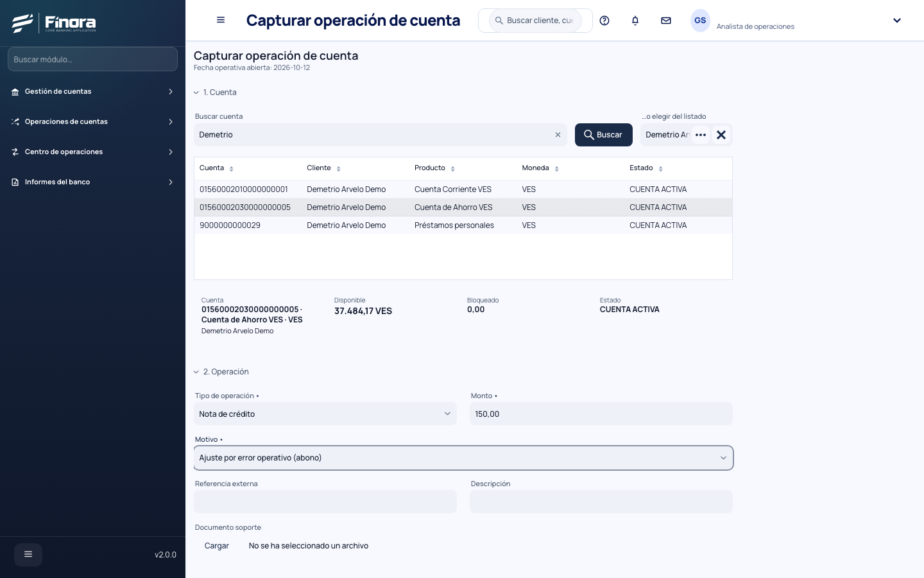Click Cargar to upload support document
924x578 pixels.
217,546
